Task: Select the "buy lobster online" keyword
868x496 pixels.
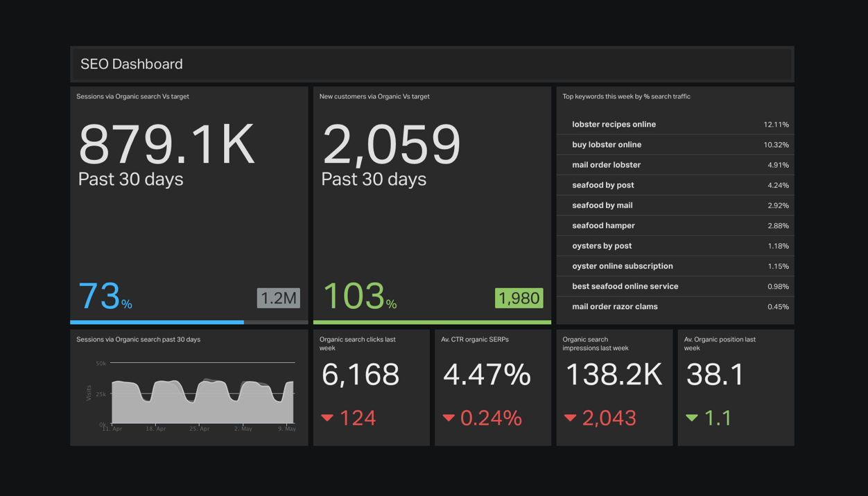Action: [x=607, y=145]
